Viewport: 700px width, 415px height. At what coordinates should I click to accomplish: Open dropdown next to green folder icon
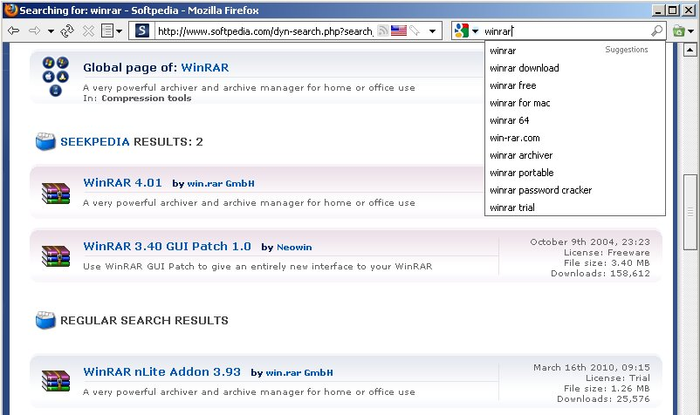point(691,31)
